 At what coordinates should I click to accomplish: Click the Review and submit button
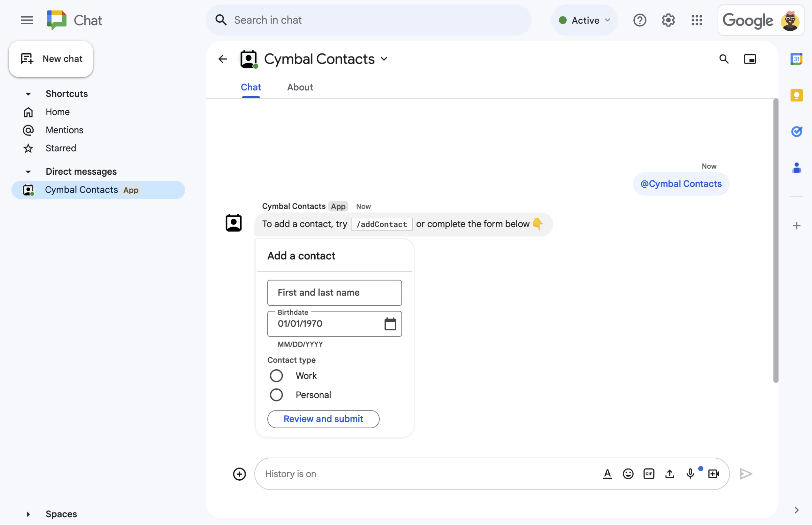click(x=323, y=418)
